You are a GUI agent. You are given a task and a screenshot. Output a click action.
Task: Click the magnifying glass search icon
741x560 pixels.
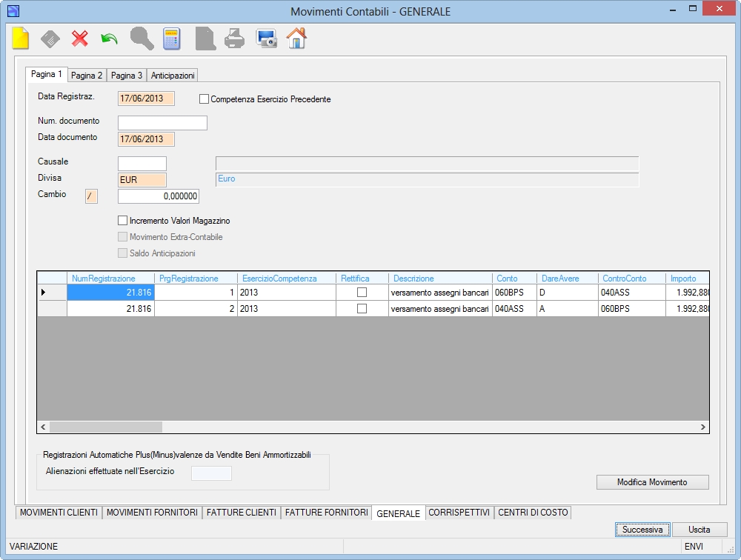pos(142,39)
